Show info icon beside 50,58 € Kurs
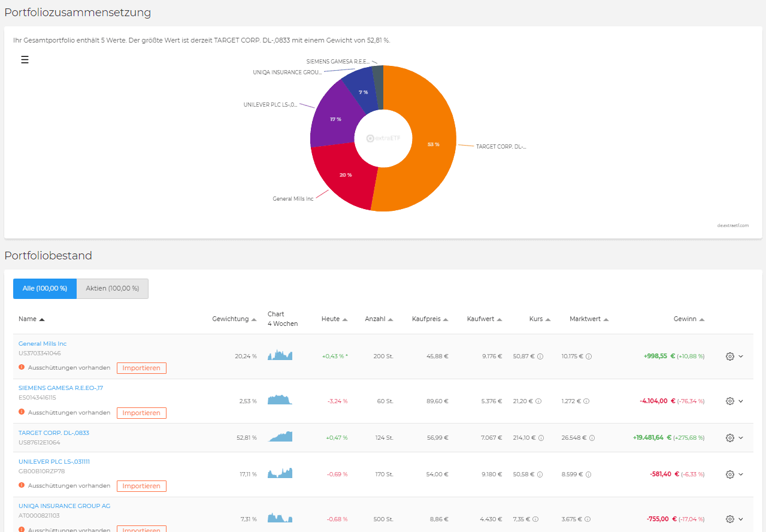The width and height of the screenshot is (766, 532). tap(540, 474)
